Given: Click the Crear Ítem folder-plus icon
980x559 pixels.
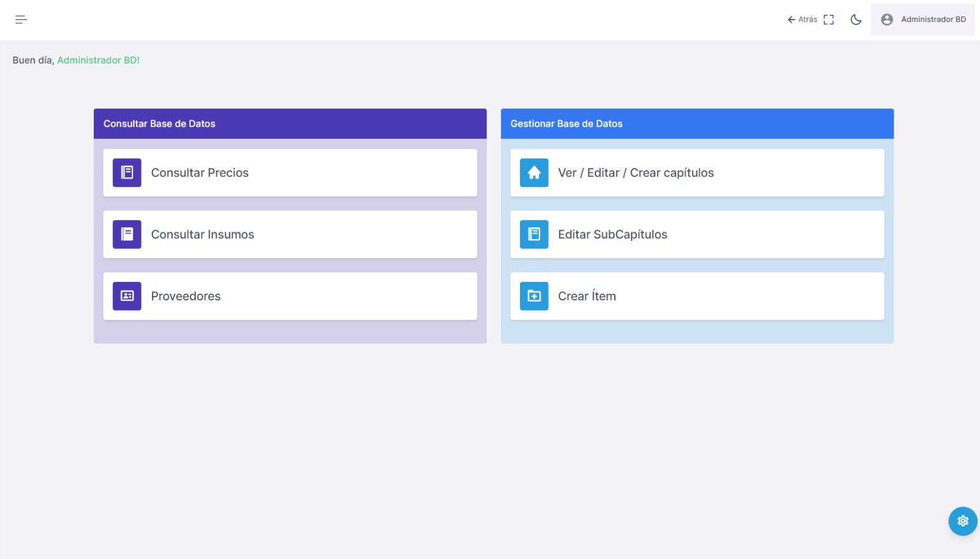Looking at the screenshot, I should tap(534, 296).
